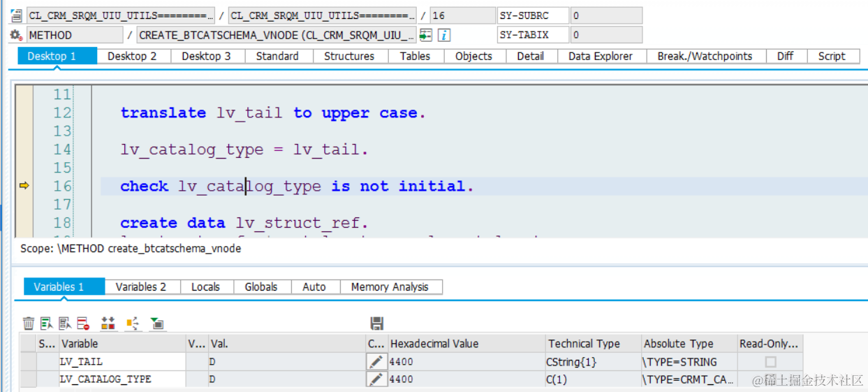Click the \TYPE=STRING absolute type cell

(689, 362)
